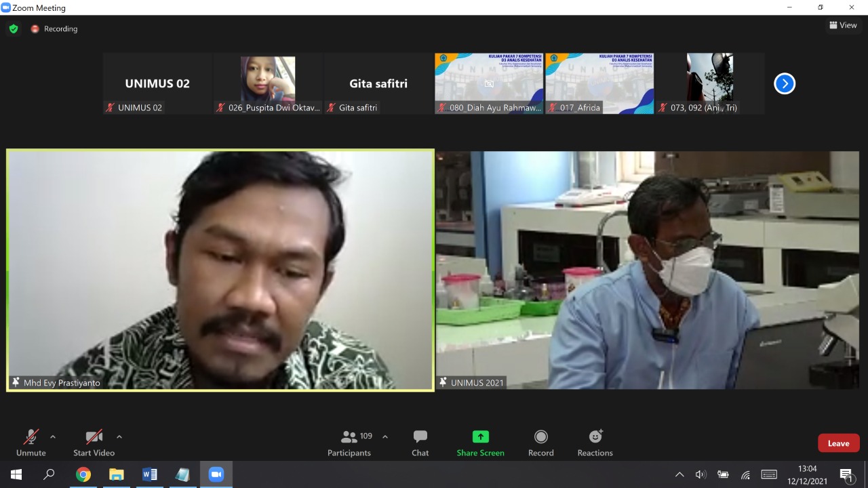Open the volume control in tray
Viewport: 868px width, 488px height.
tap(701, 474)
